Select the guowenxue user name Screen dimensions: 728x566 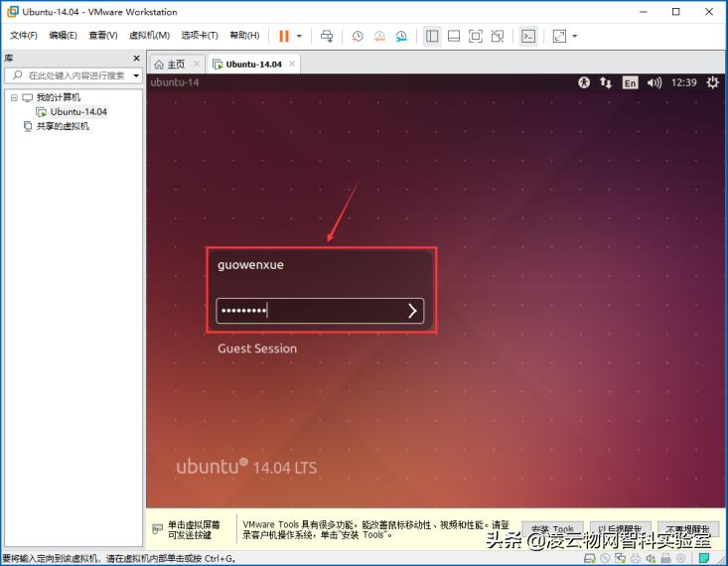[x=250, y=265]
